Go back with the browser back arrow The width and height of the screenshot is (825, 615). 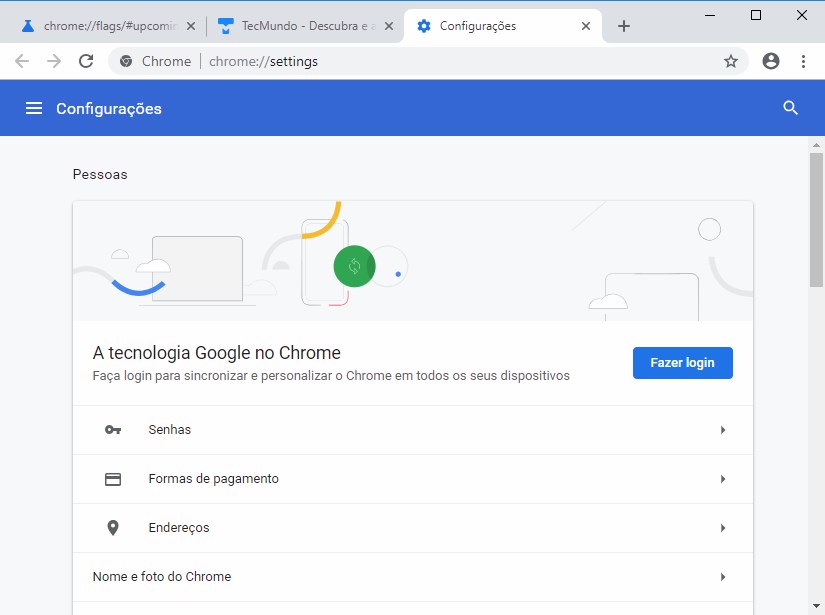[x=22, y=61]
